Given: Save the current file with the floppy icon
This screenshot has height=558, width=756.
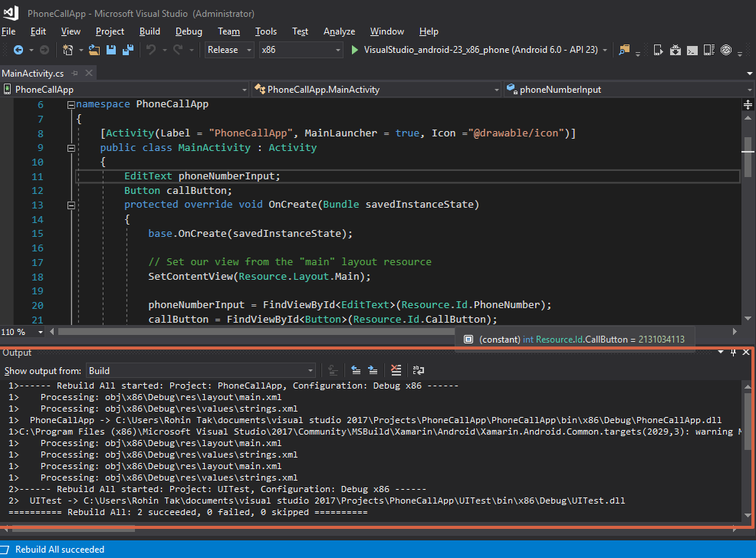Looking at the screenshot, I should 111,50.
